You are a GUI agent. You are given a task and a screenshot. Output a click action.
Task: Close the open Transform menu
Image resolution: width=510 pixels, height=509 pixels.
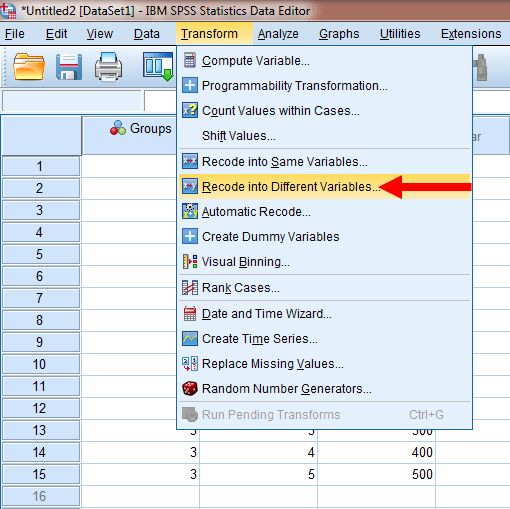(x=214, y=34)
